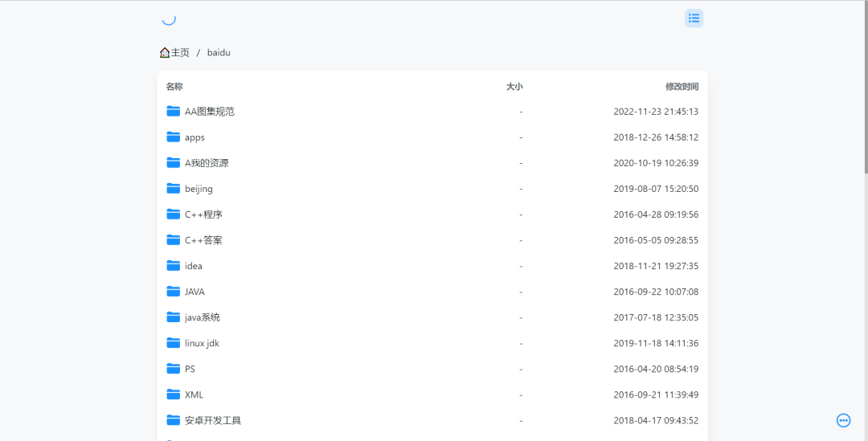Image resolution: width=868 pixels, height=441 pixels.
Task: Open the PS folder name
Action: pyautogui.click(x=190, y=369)
